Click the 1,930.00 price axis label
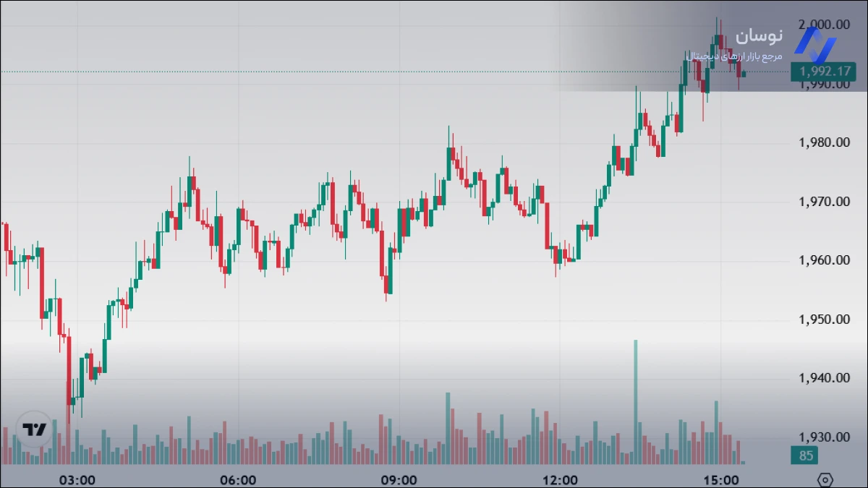The image size is (868, 488). pos(824,437)
